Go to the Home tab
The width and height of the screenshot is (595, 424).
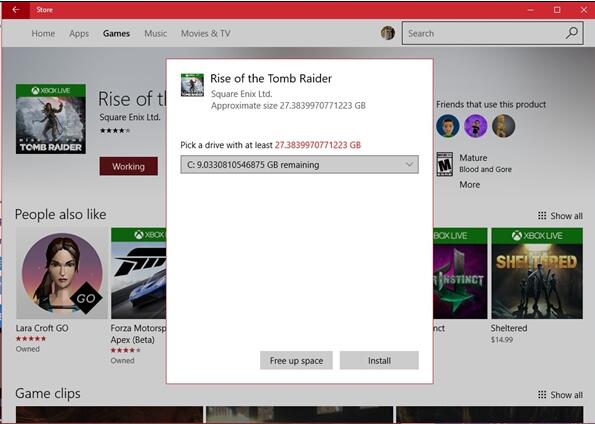(x=43, y=33)
